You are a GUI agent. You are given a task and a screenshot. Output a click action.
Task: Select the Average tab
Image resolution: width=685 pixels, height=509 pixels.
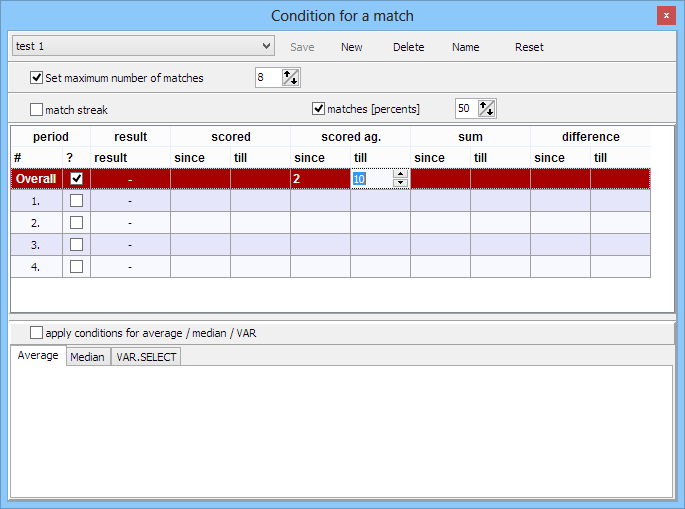pos(37,357)
